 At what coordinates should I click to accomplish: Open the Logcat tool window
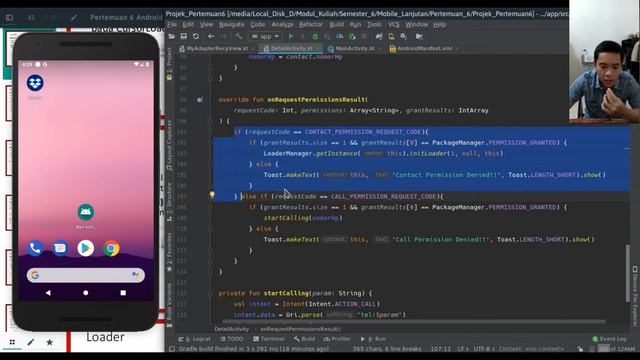(194, 339)
